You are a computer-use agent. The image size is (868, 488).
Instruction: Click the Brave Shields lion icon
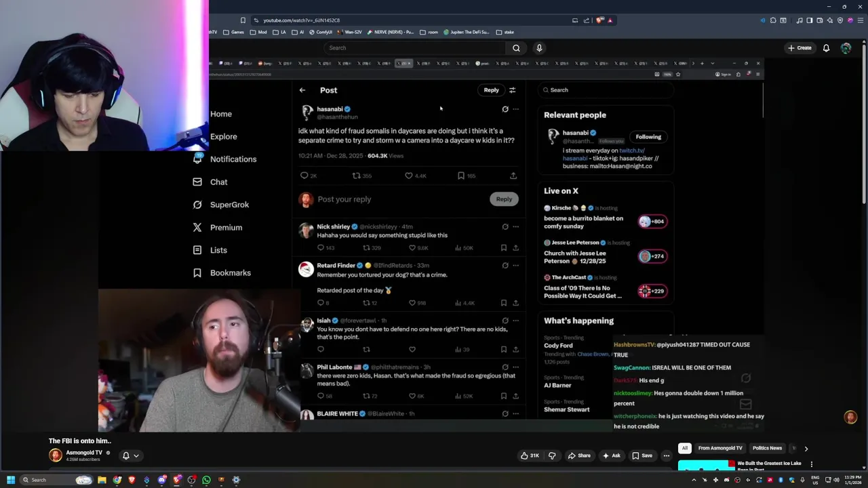coord(599,20)
